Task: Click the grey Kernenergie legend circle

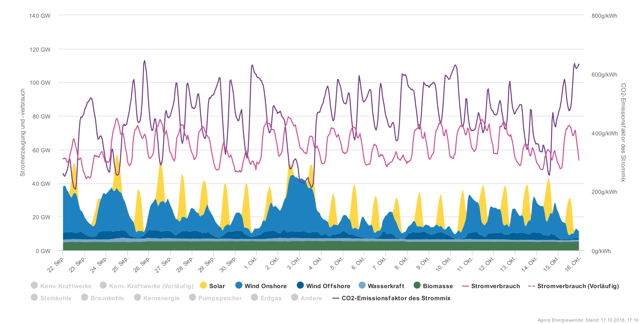Action: point(138,297)
